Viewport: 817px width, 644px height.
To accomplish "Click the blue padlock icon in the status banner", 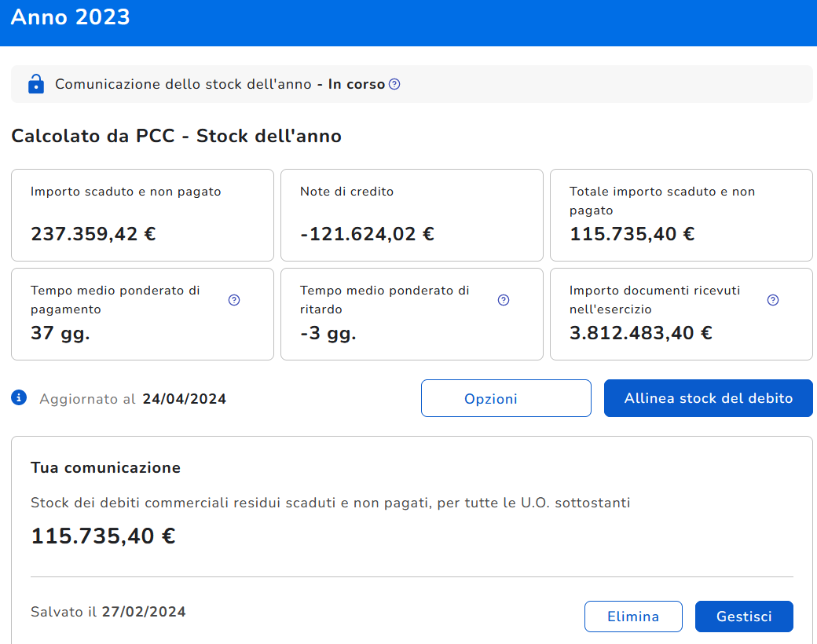I will coord(35,84).
